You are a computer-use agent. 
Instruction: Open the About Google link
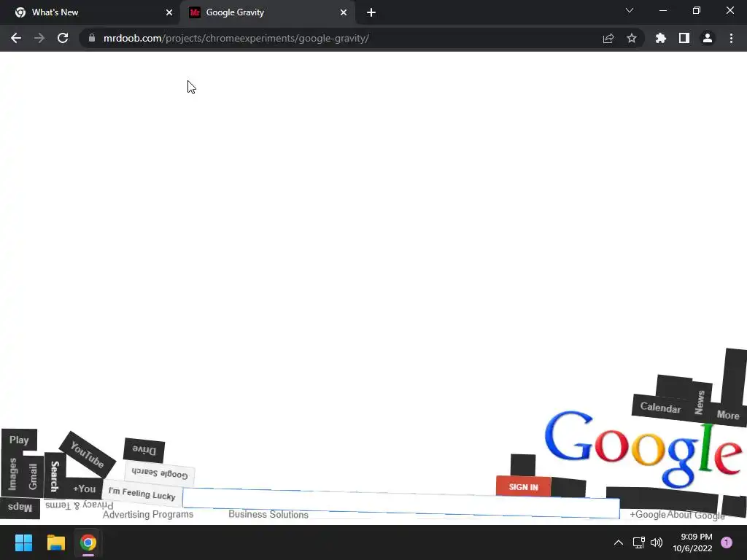696,515
